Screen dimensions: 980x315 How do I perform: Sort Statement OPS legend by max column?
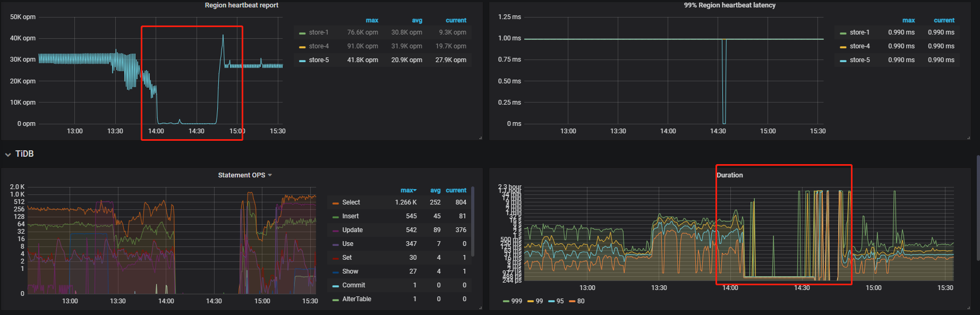pos(408,190)
